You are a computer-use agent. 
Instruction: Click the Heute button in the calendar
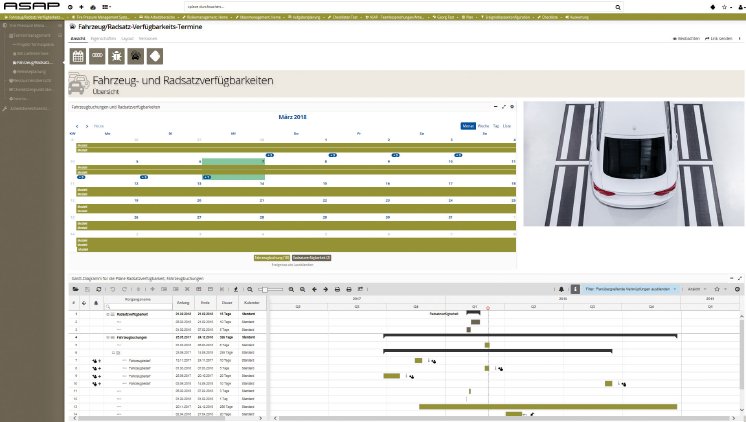98,127
